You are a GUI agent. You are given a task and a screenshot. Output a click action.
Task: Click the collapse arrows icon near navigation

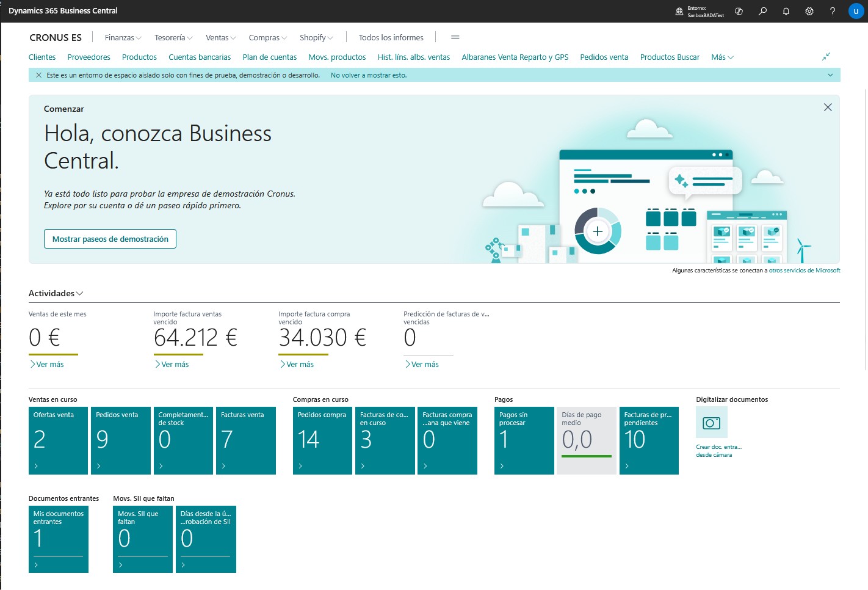[x=826, y=57]
